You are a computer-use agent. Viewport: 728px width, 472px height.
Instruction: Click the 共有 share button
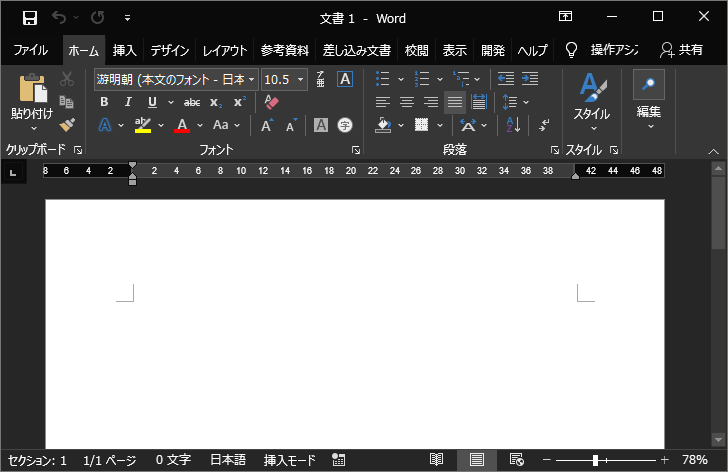pyautogui.click(x=681, y=50)
